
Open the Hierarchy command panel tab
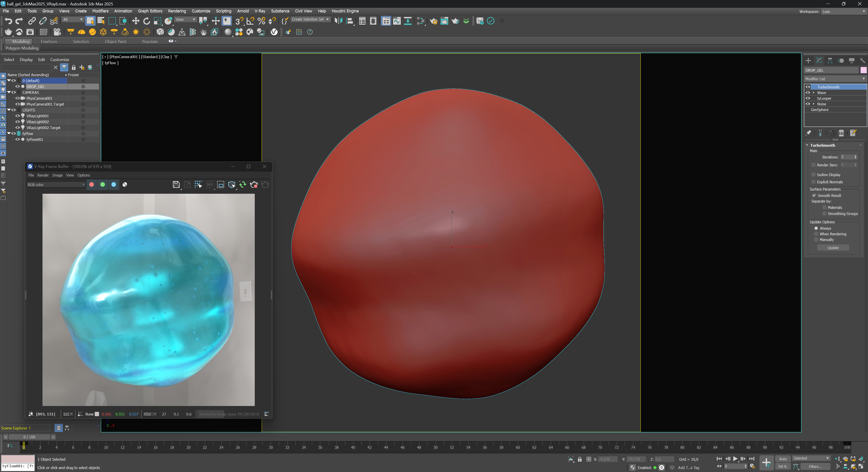tap(830, 61)
